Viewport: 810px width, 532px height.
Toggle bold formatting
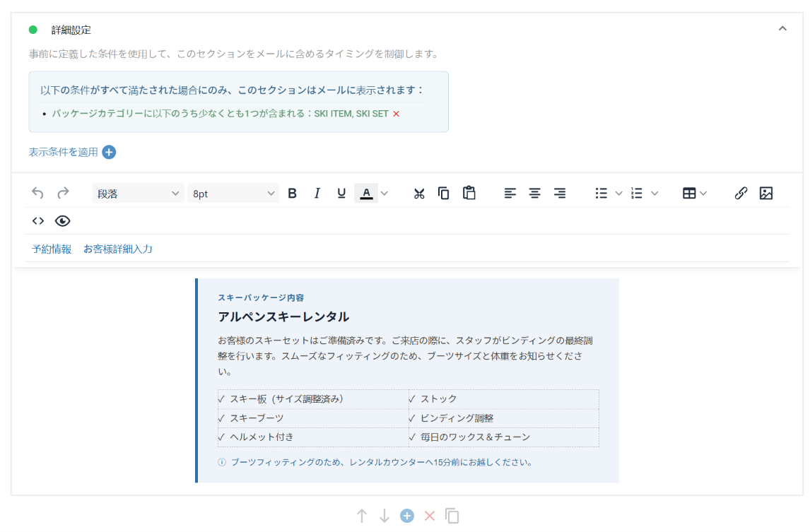293,193
